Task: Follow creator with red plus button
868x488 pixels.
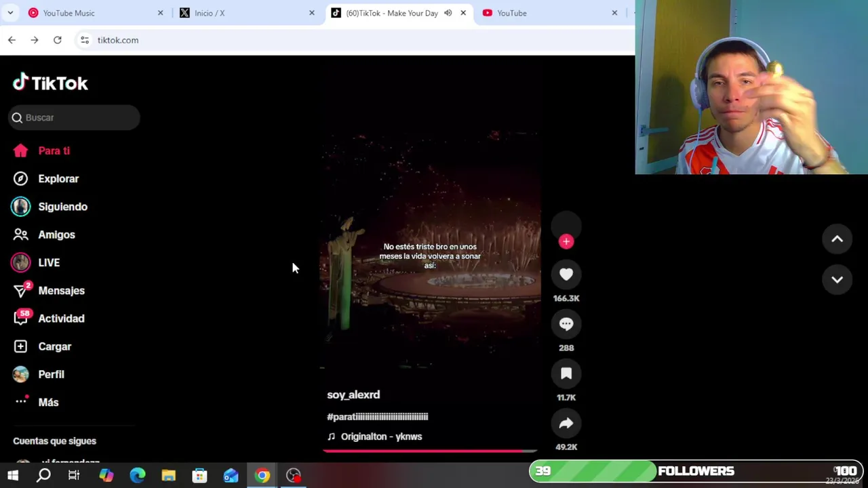Action: pos(566,241)
